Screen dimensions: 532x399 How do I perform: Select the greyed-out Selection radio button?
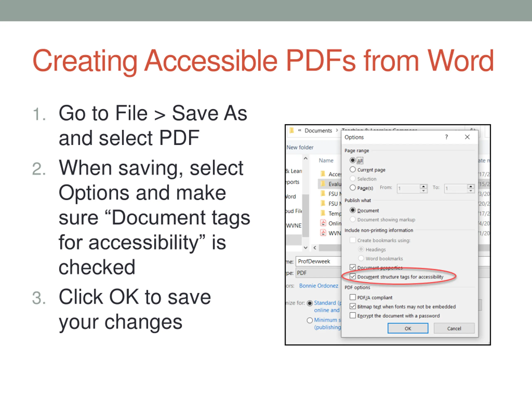pyautogui.click(x=353, y=179)
